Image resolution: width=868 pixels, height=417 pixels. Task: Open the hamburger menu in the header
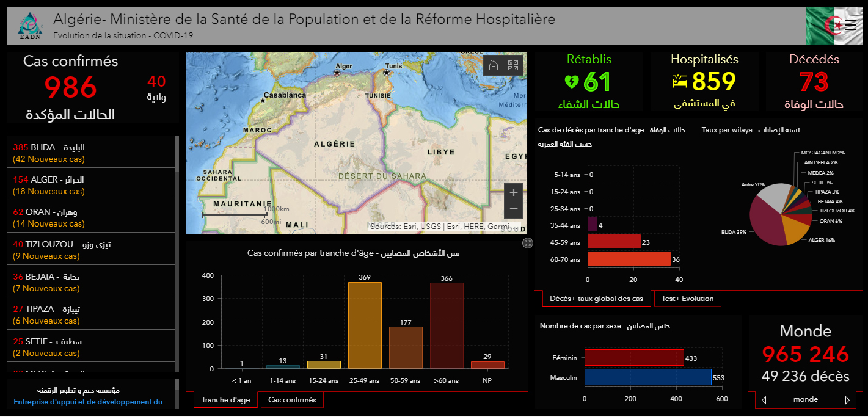(x=850, y=25)
